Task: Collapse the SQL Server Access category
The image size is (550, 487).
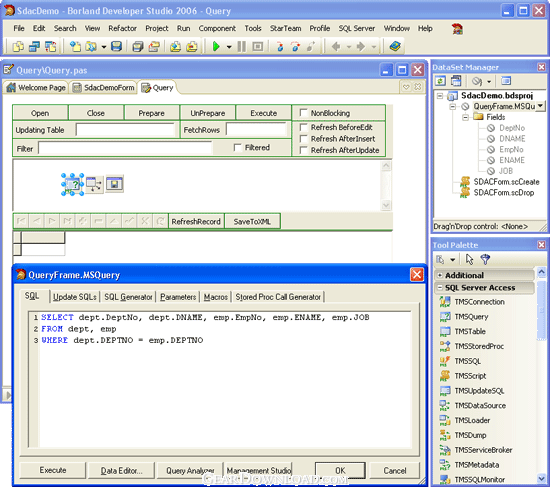Action: point(440,288)
